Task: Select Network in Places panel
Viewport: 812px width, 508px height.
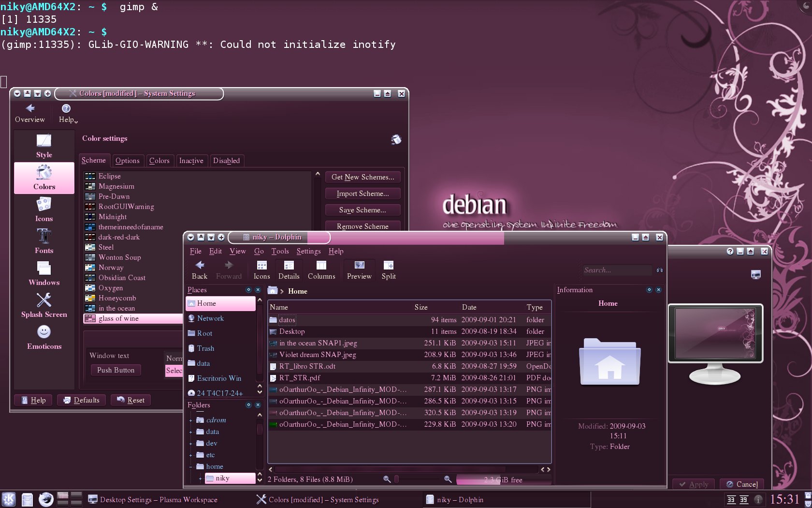Action: [x=220, y=318]
